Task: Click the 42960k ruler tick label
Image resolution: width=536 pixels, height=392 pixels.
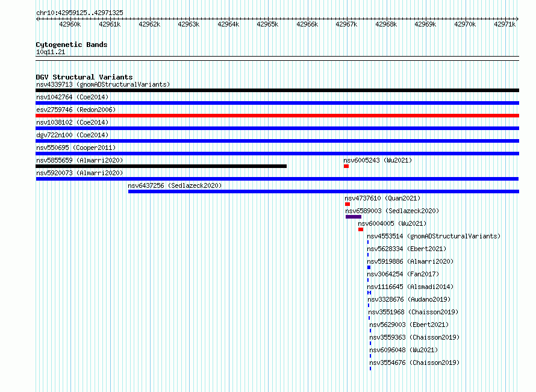Action: [x=70, y=24]
